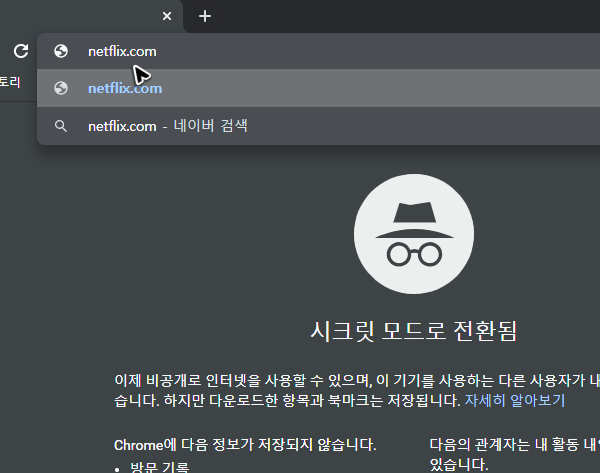
Task: Click the address bar containing netflix.com
Action: point(318,51)
